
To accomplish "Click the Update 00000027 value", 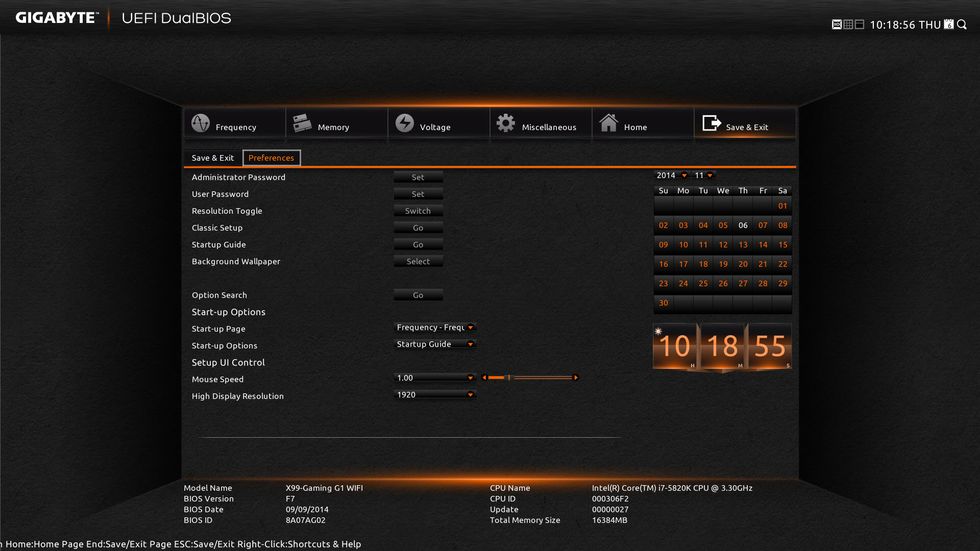I will pyautogui.click(x=610, y=509).
